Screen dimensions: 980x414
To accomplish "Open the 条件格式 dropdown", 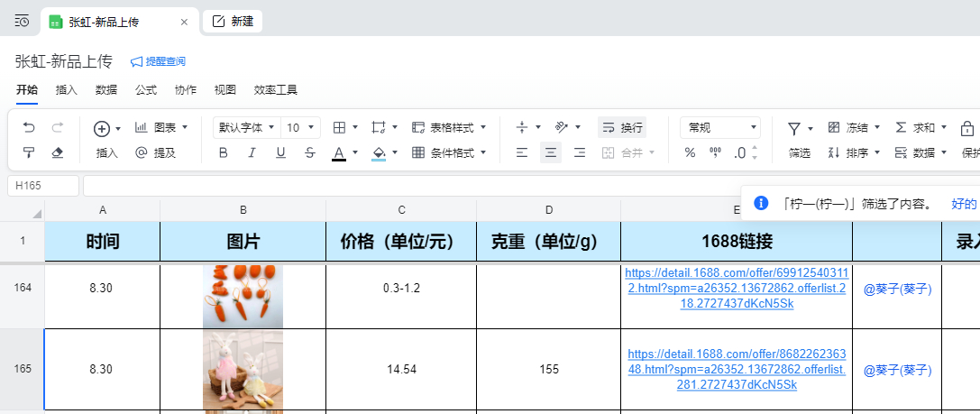I will [449, 152].
